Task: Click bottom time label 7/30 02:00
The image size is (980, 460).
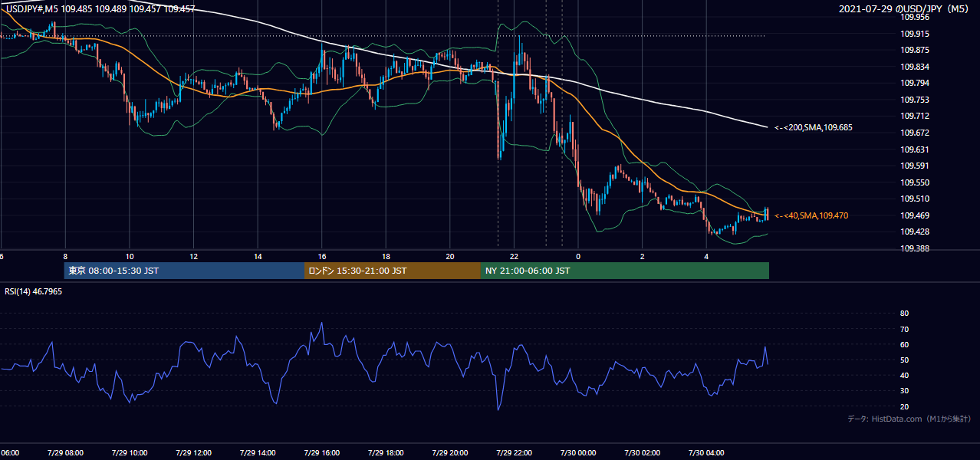Action: pos(642,453)
